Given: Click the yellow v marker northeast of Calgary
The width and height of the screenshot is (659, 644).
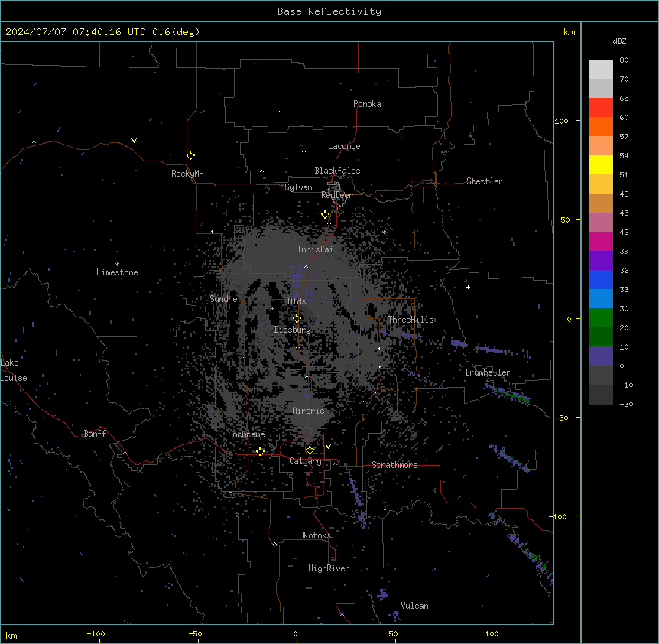Looking at the screenshot, I should [328, 447].
